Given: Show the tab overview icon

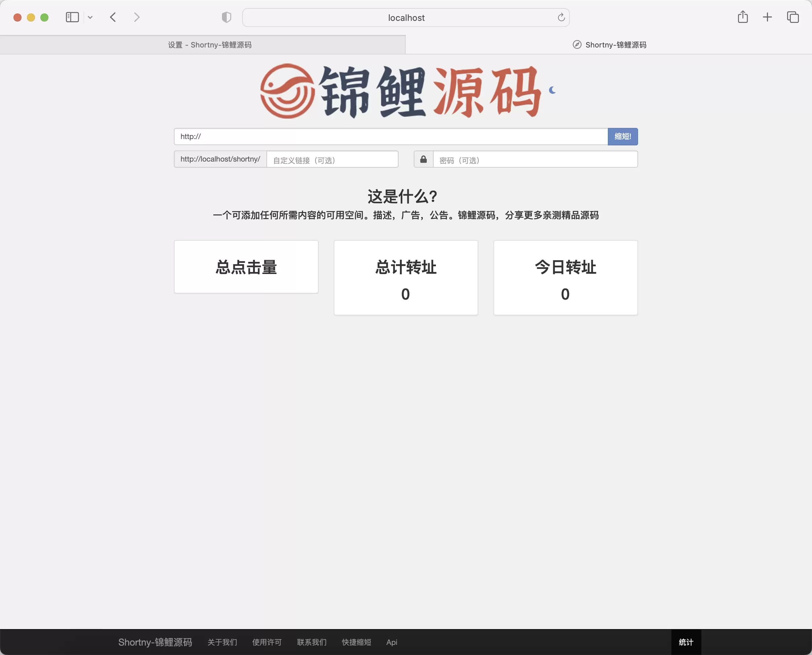Looking at the screenshot, I should pos(793,18).
